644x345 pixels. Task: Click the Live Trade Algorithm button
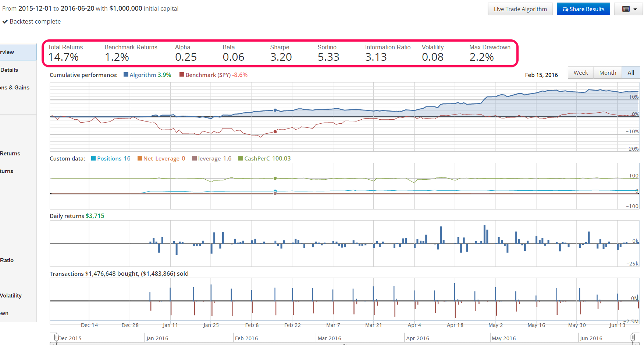click(x=520, y=9)
